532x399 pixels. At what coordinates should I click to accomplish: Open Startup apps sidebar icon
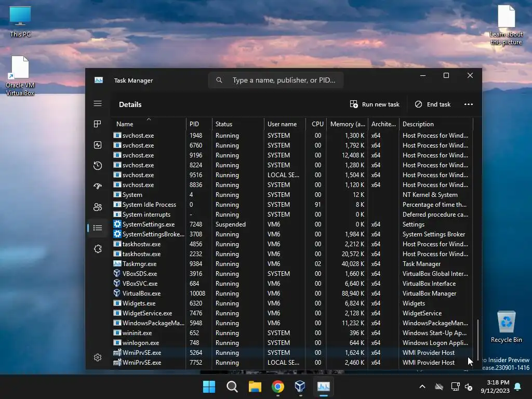pos(98,187)
